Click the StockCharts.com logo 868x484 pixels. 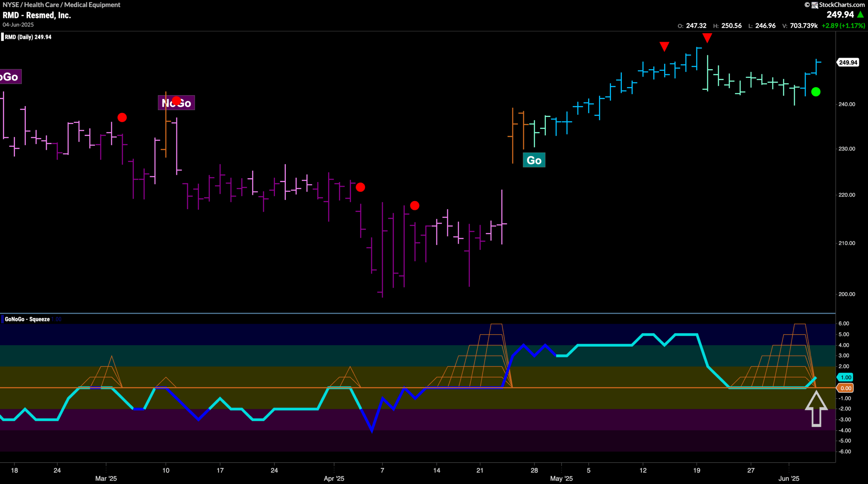coord(838,5)
